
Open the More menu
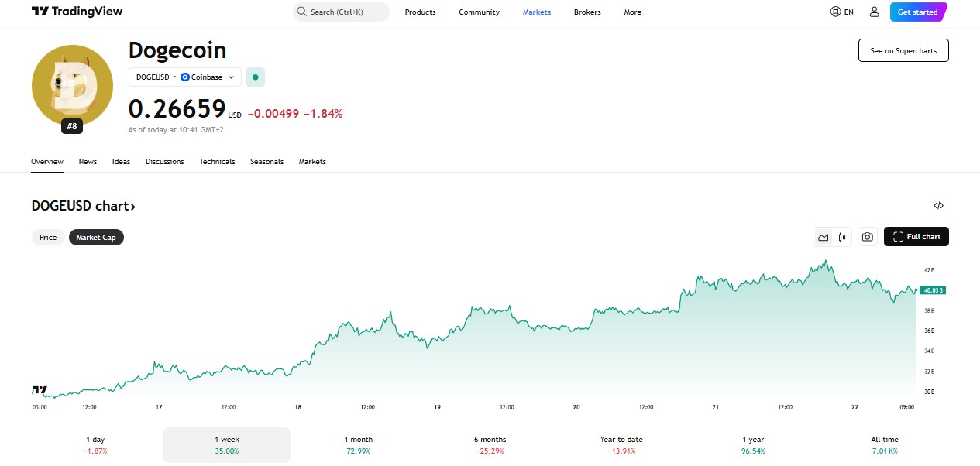pos(632,12)
